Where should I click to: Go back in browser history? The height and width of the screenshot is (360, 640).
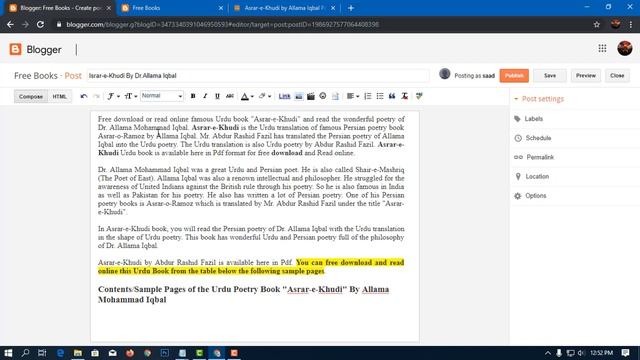point(10,24)
